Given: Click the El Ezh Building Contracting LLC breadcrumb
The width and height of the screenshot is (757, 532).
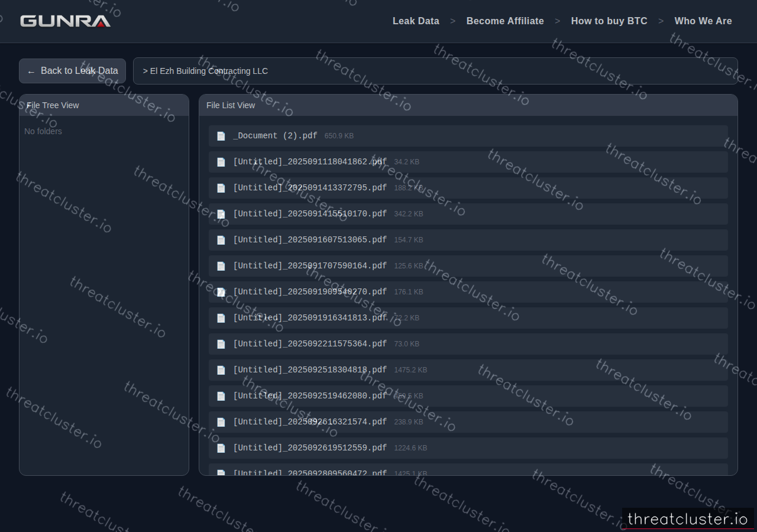Looking at the screenshot, I should 209,71.
